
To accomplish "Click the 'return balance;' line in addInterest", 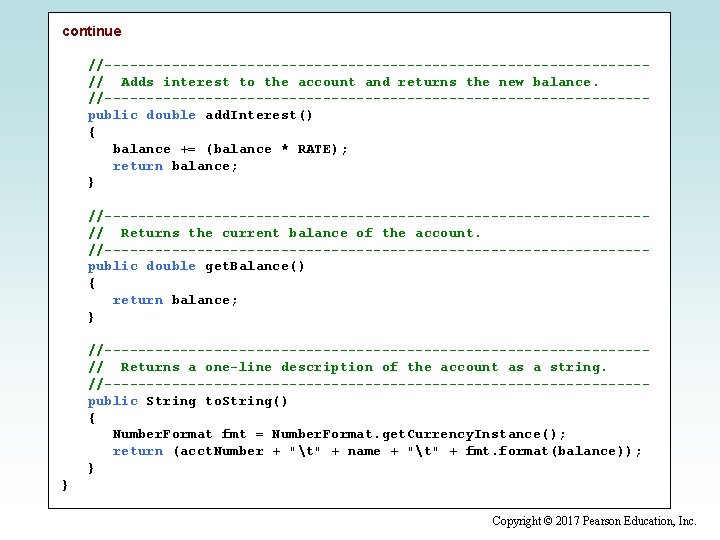I will (175, 166).
